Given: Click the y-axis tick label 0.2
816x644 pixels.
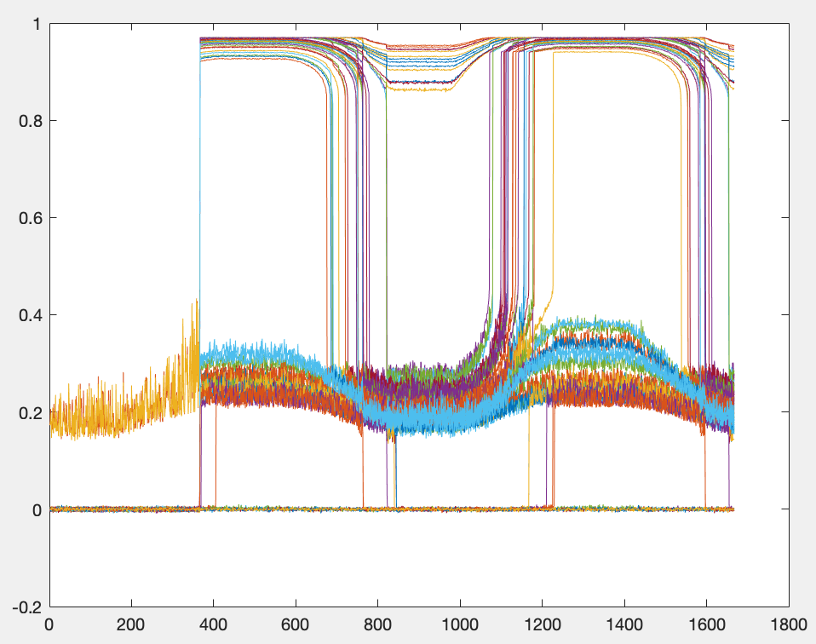Looking at the screenshot, I should (30, 413).
